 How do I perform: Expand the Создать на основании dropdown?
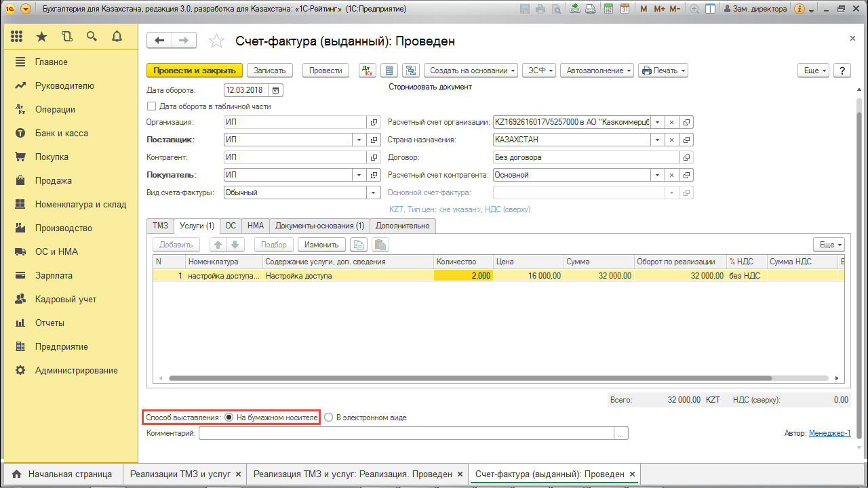click(471, 70)
